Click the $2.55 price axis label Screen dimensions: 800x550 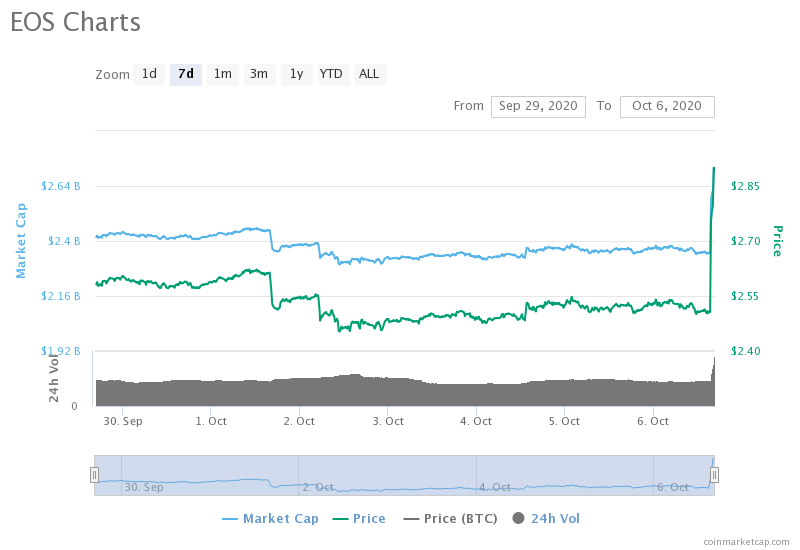[745, 296]
